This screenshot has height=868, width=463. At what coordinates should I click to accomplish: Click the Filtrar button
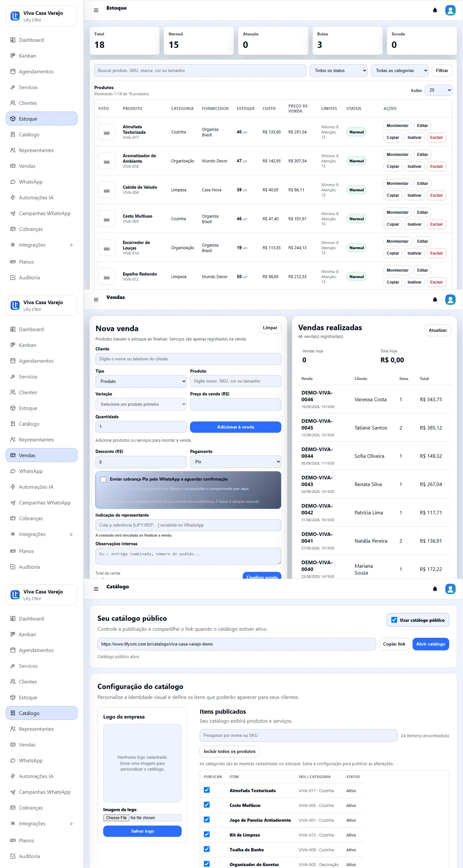442,71
